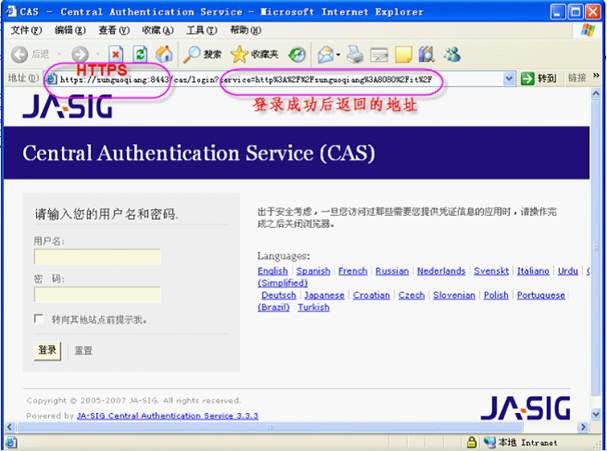607x451 pixels.
Task: Refresh the page with the green arrows icon
Action: click(140, 55)
